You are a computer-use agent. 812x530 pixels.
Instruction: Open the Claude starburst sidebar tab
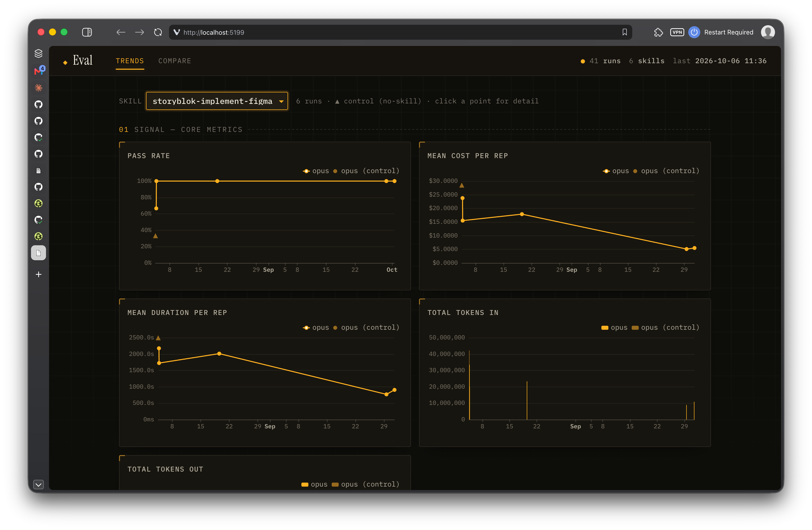pyautogui.click(x=38, y=88)
